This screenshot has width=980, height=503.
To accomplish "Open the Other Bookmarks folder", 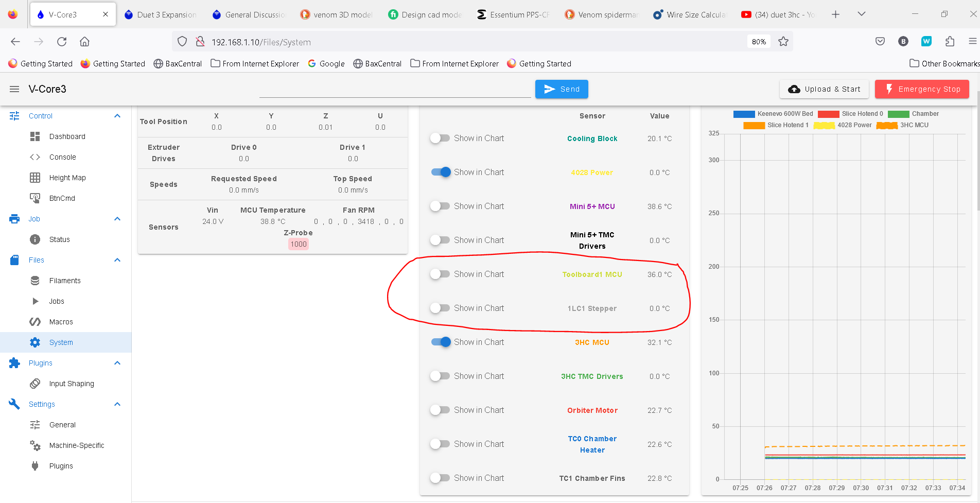I will point(944,63).
